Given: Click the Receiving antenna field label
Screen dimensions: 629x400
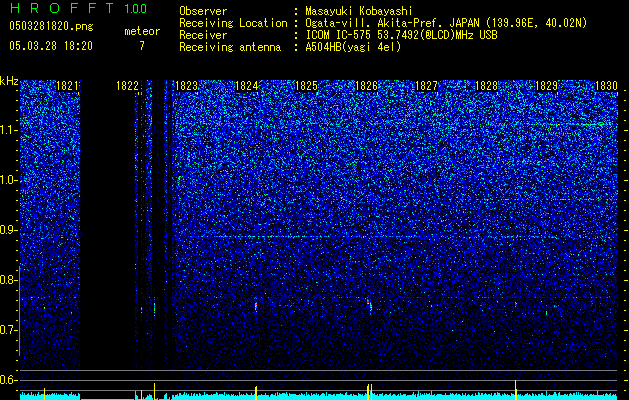Looking at the screenshot, I should tap(230, 47).
